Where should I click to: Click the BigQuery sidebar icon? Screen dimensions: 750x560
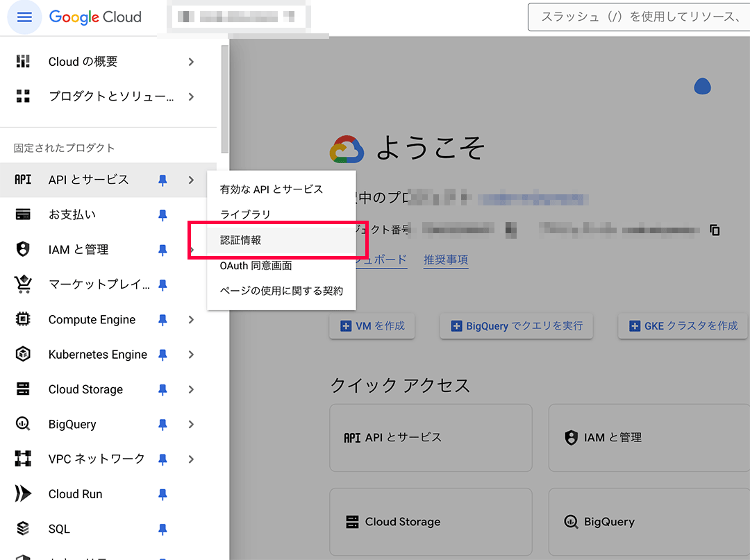click(x=23, y=424)
